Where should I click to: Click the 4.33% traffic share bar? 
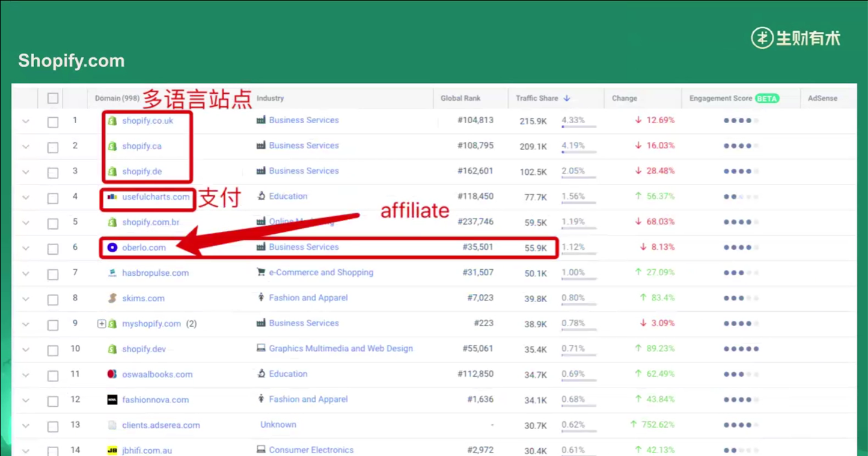[x=579, y=127]
